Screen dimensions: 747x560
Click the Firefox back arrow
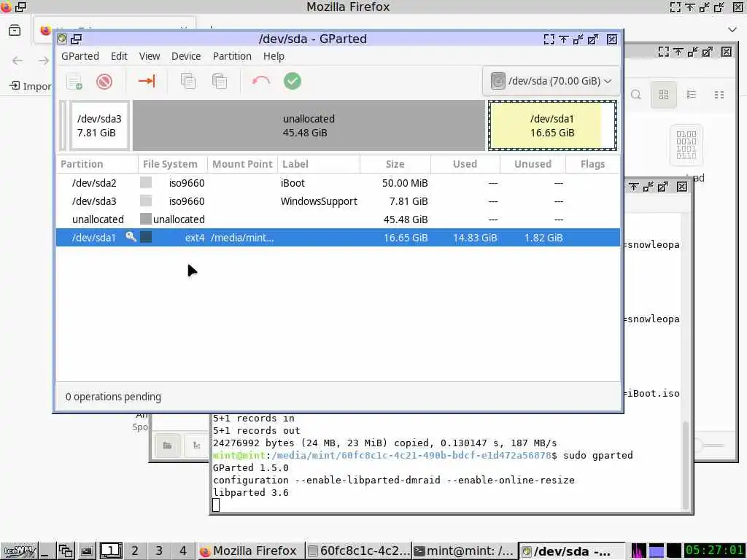[x=18, y=61]
